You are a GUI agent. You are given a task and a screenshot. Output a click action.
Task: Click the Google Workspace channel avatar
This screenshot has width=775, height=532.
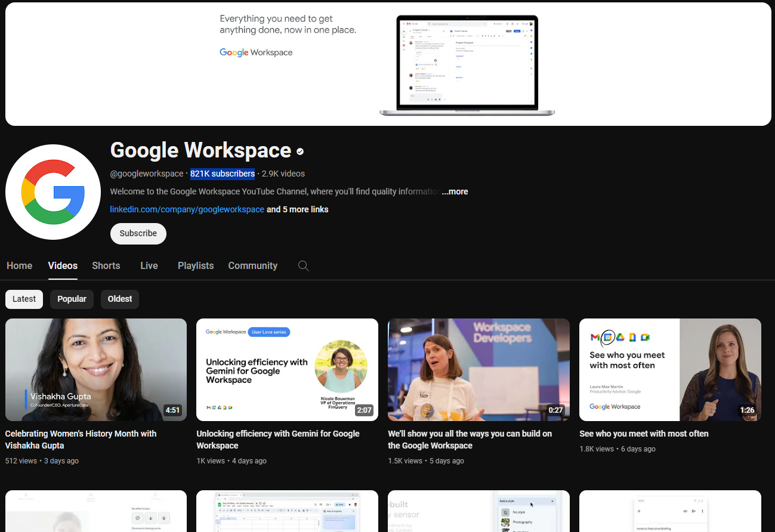tap(53, 191)
